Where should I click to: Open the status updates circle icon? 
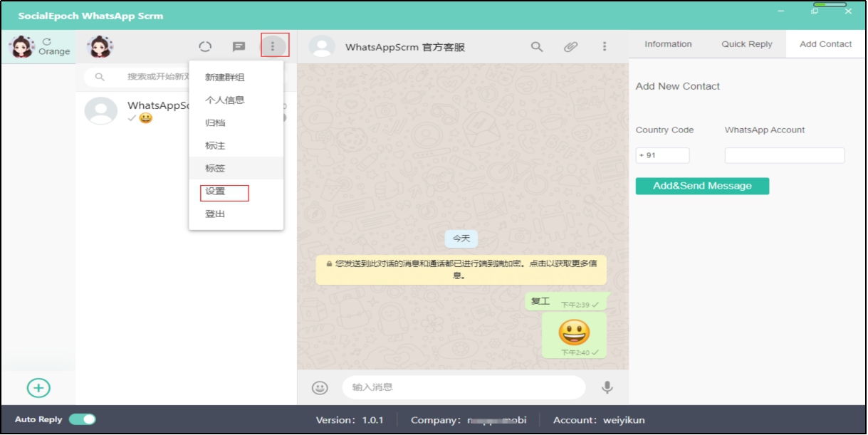(205, 47)
